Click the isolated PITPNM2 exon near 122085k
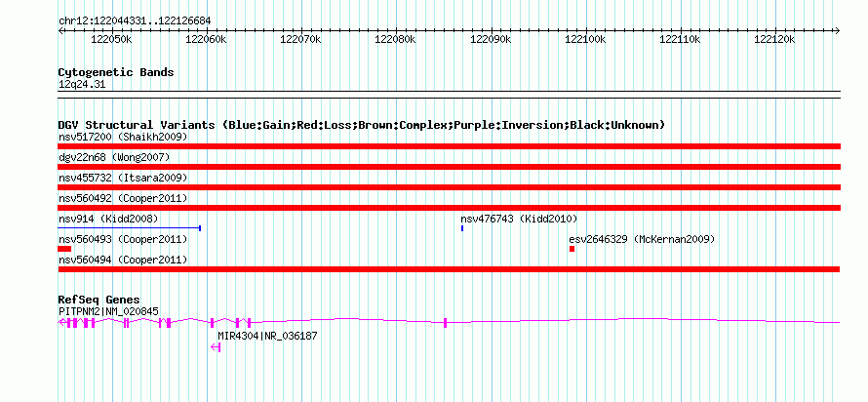Image resolution: width=868 pixels, height=402 pixels. [x=445, y=323]
